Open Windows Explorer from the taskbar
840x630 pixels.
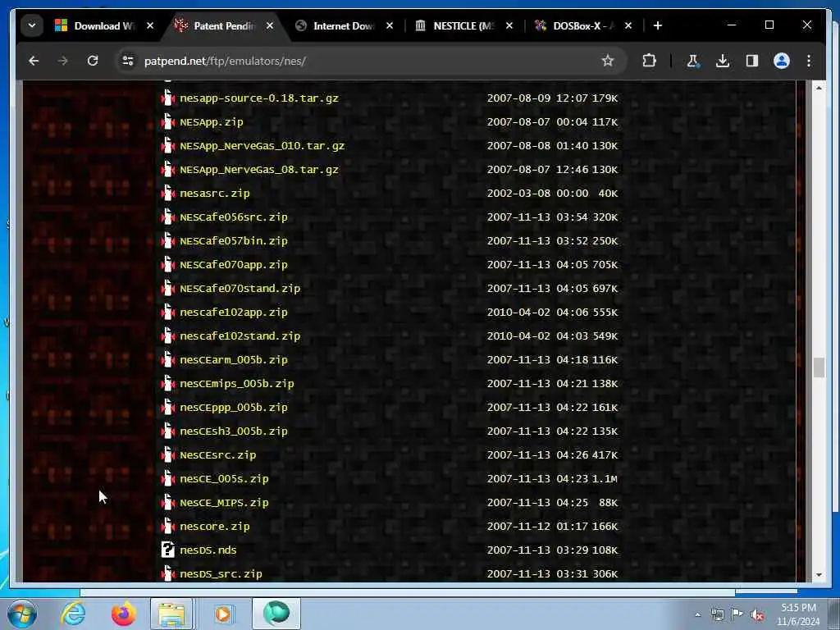[171, 614]
